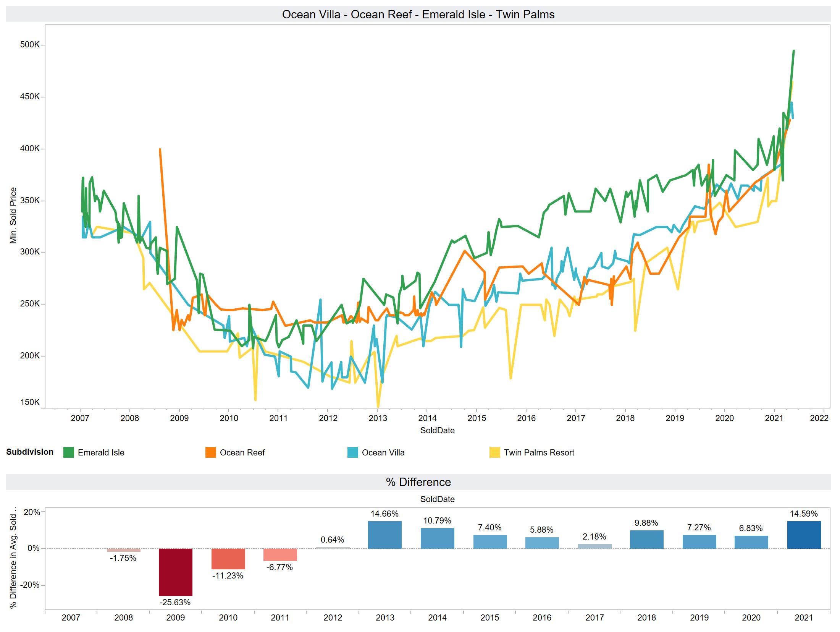
Task: Select the 2015 bar showing 7.40%
Action: (x=490, y=542)
